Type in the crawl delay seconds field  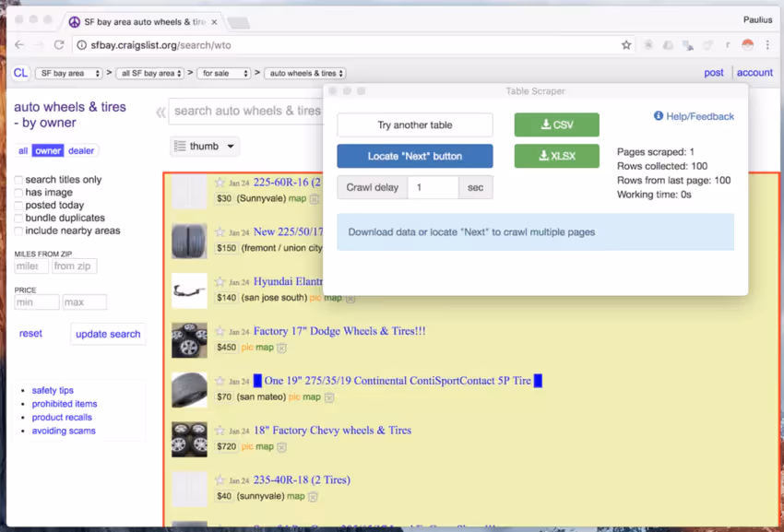coord(433,187)
